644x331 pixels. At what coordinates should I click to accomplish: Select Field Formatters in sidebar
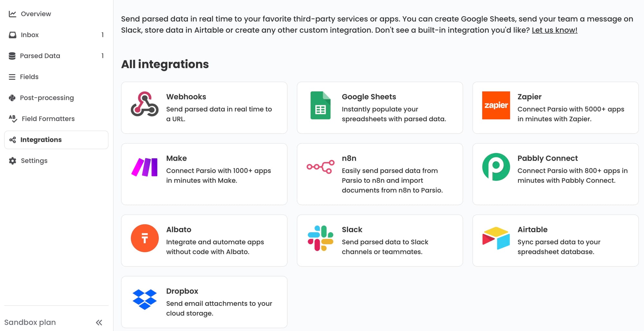(x=48, y=119)
